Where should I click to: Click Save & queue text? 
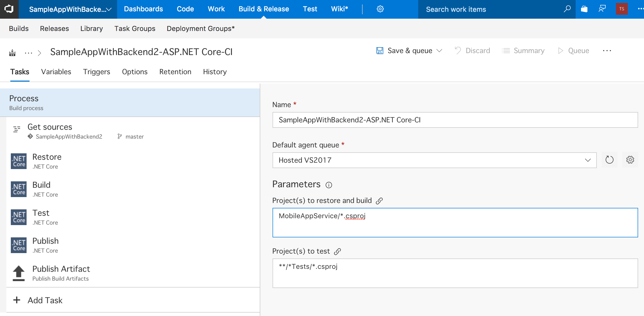410,51
